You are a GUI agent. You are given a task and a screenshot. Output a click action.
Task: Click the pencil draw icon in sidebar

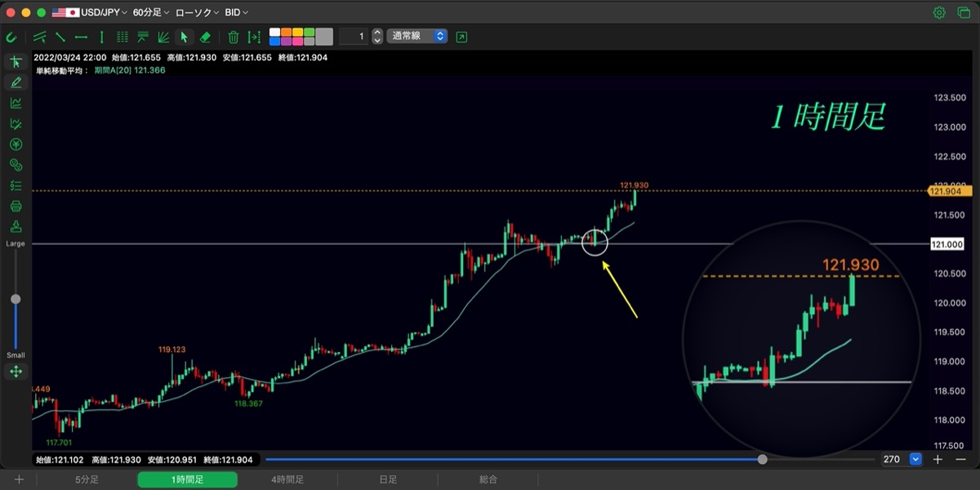point(16,82)
